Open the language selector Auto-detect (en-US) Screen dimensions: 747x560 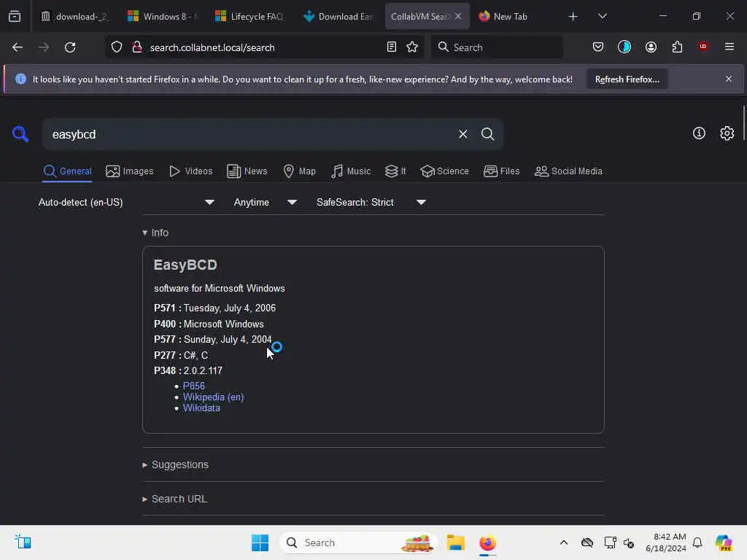click(x=126, y=203)
